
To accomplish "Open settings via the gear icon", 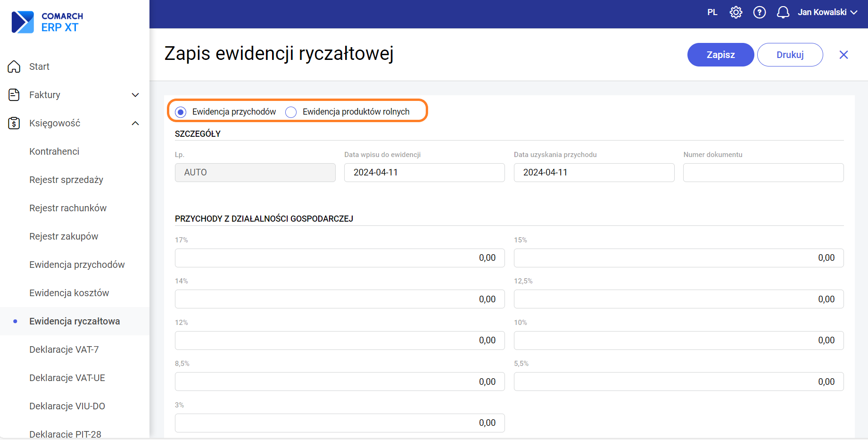I will pos(736,12).
